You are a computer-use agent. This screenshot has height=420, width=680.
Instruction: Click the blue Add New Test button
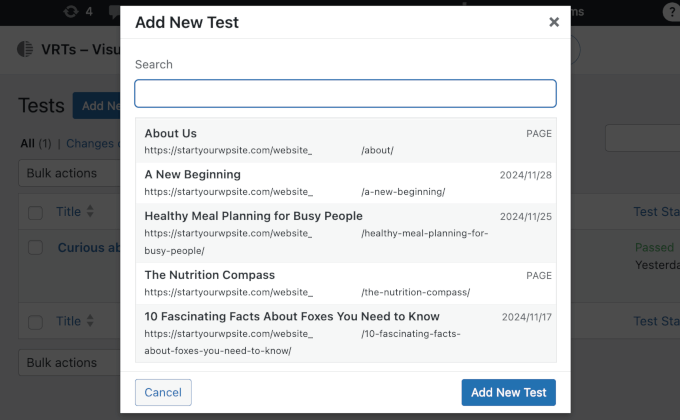508,392
